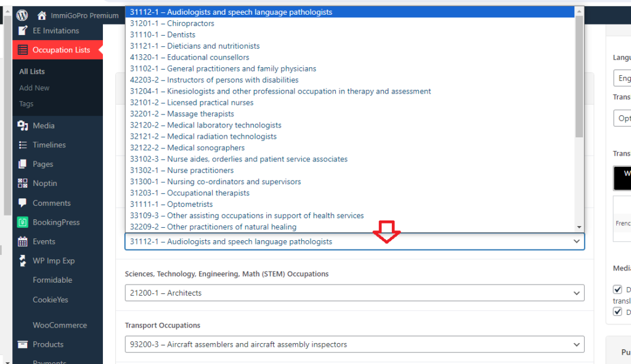The image size is (631, 364).
Task: Open the WooCommerce menu item
Action: [59, 325]
